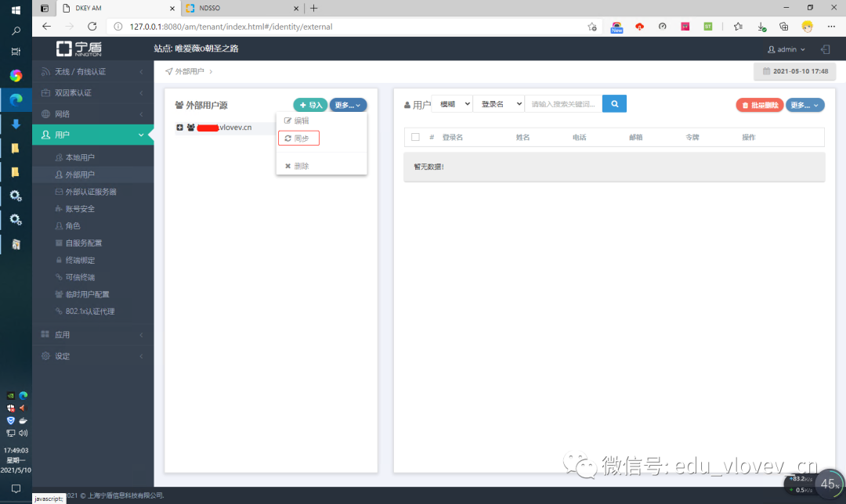Switch to the NDSSO browser tab
The width and height of the screenshot is (846, 504).
click(x=242, y=8)
